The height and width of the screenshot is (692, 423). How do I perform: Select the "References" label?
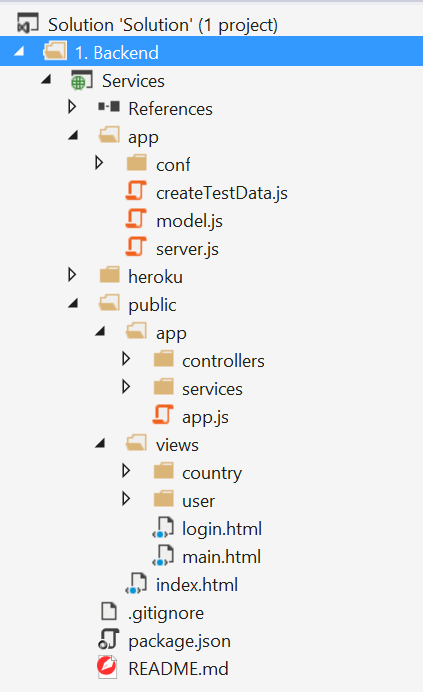[170, 109]
